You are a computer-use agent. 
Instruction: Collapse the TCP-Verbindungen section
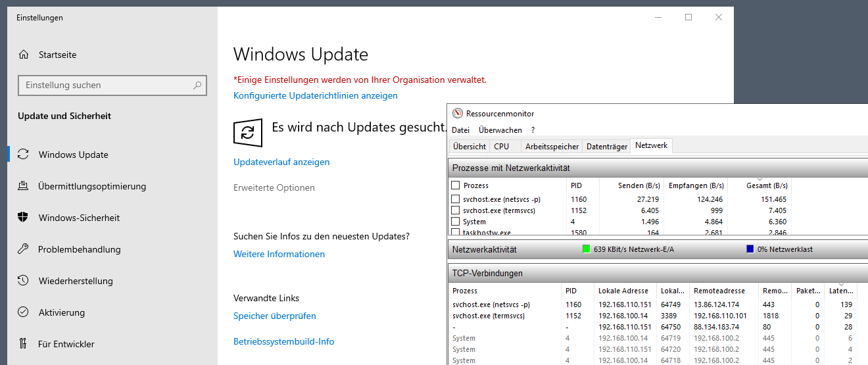click(x=658, y=273)
